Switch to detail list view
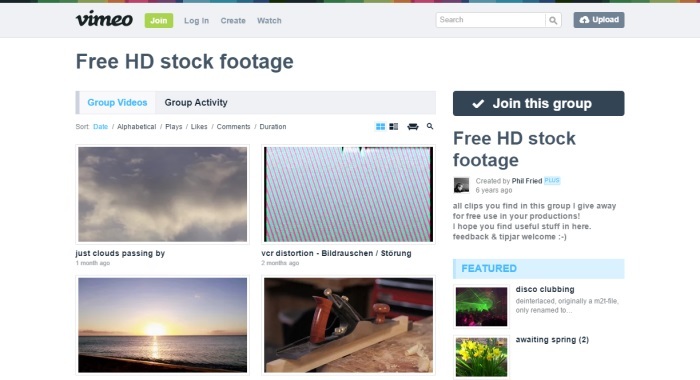The width and height of the screenshot is (700, 380). click(394, 127)
